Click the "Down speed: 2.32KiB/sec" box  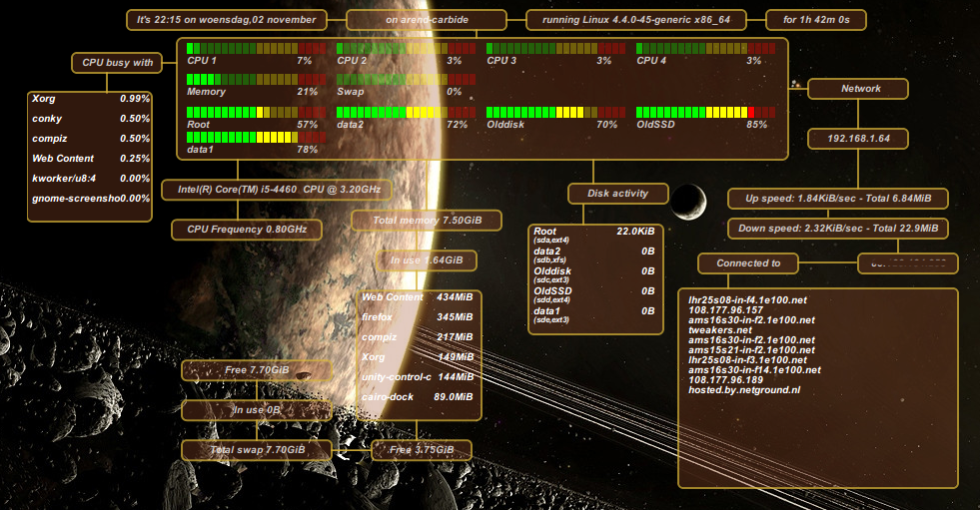pos(838,229)
